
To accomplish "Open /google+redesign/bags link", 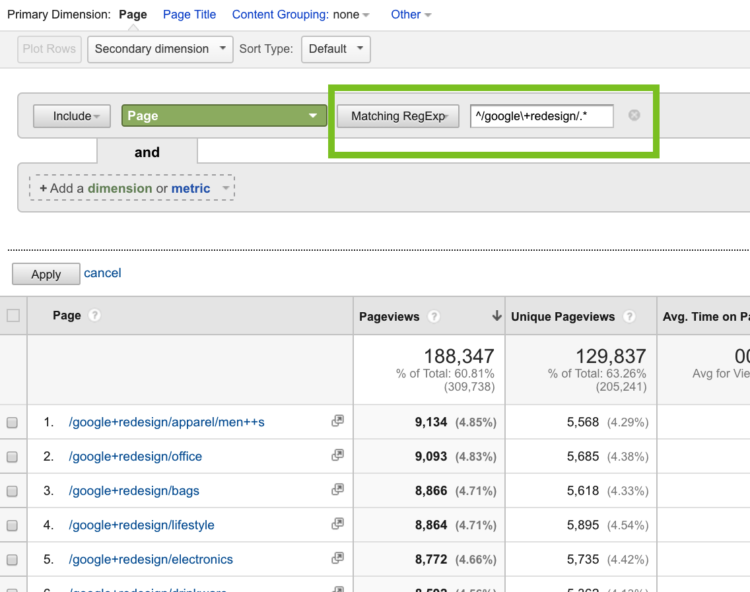I will click(134, 491).
